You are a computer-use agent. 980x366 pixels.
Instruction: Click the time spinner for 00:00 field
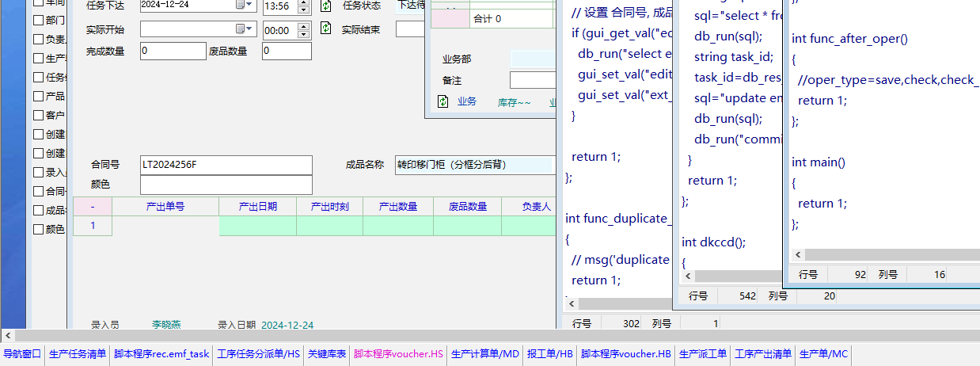(x=305, y=29)
